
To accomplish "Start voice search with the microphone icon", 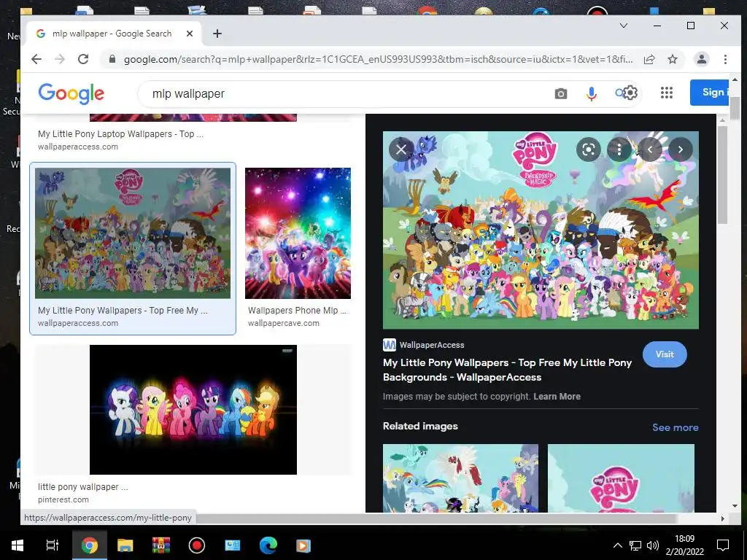I will (x=591, y=94).
